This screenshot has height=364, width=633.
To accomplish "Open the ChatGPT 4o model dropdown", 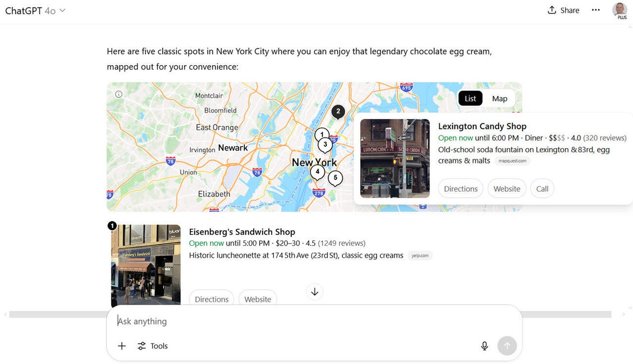I will pyautogui.click(x=35, y=10).
